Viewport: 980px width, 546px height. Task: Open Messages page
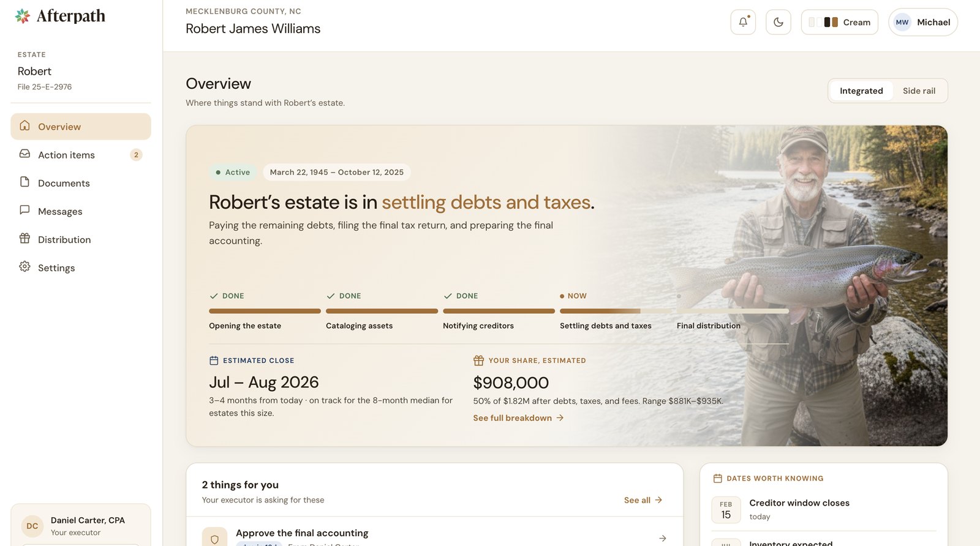[x=81, y=211]
